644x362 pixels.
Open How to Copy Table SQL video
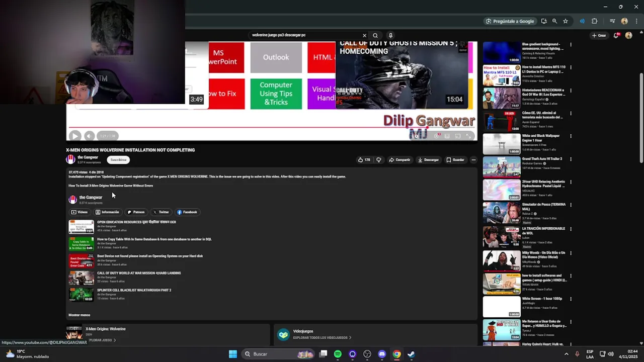click(x=154, y=239)
